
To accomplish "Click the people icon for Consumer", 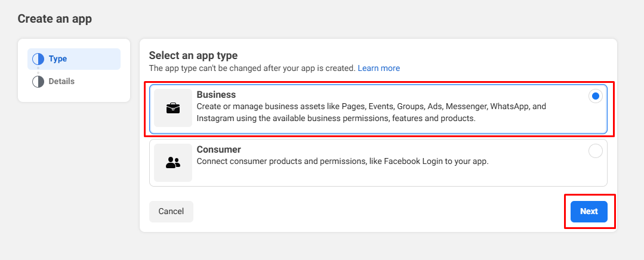I will (173, 162).
